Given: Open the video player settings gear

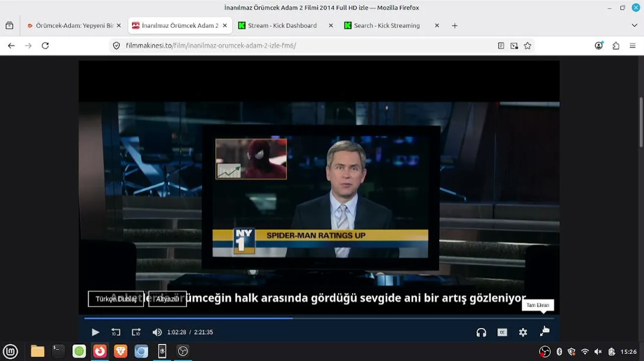Looking at the screenshot, I should click(523, 332).
